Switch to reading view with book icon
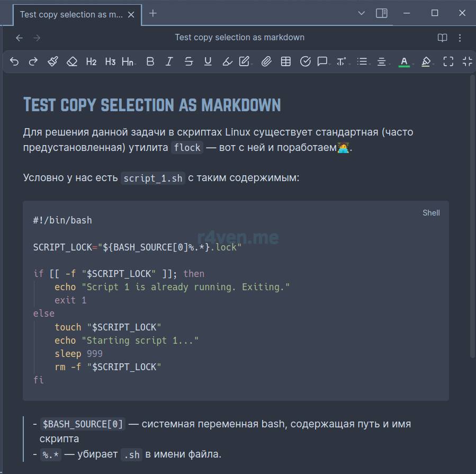 [442, 38]
